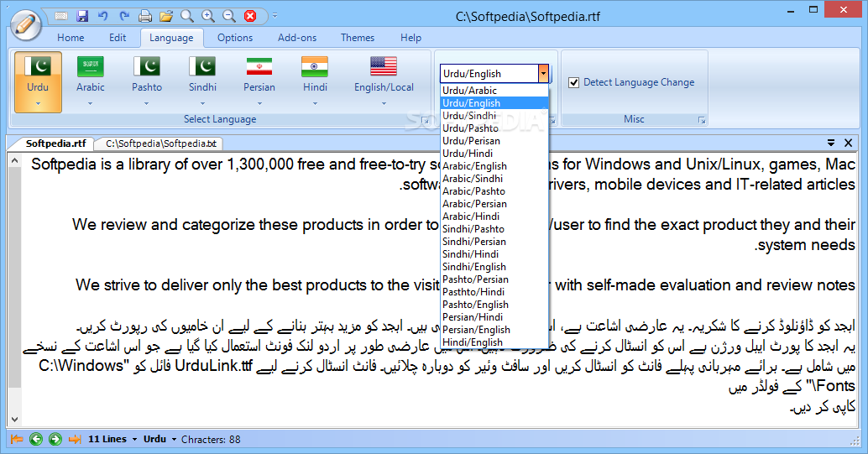Switch to the Add-ons ribbon tab

click(x=297, y=38)
